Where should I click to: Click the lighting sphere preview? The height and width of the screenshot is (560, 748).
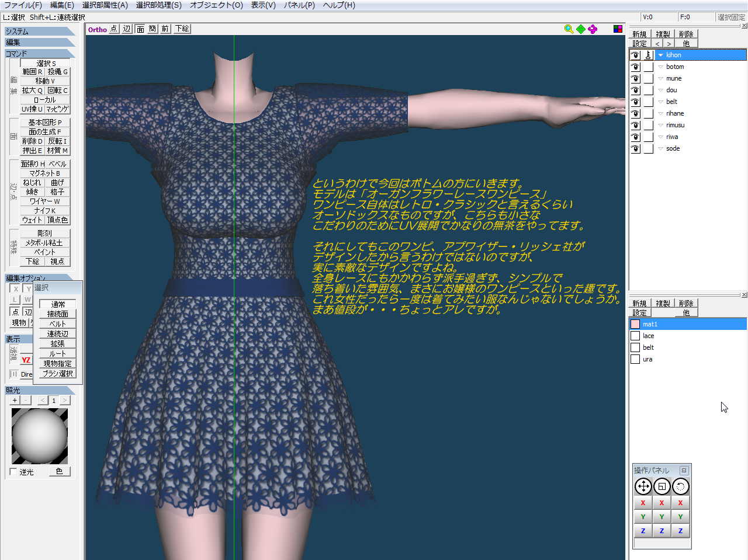(x=40, y=436)
